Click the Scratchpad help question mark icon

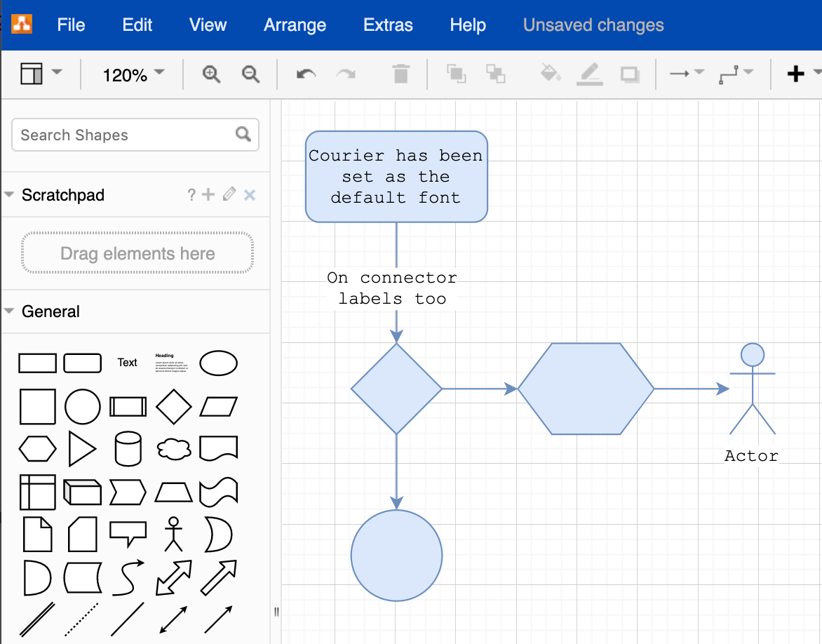coord(191,195)
